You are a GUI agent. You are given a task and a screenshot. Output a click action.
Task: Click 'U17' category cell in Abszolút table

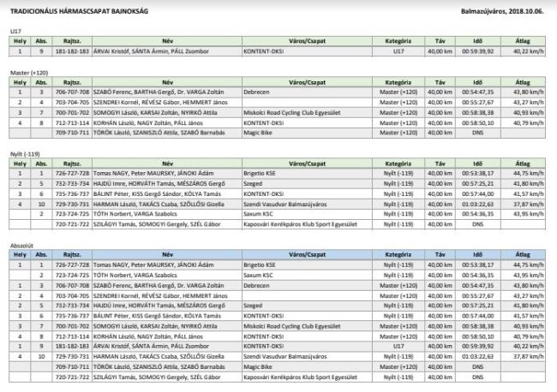click(398, 346)
